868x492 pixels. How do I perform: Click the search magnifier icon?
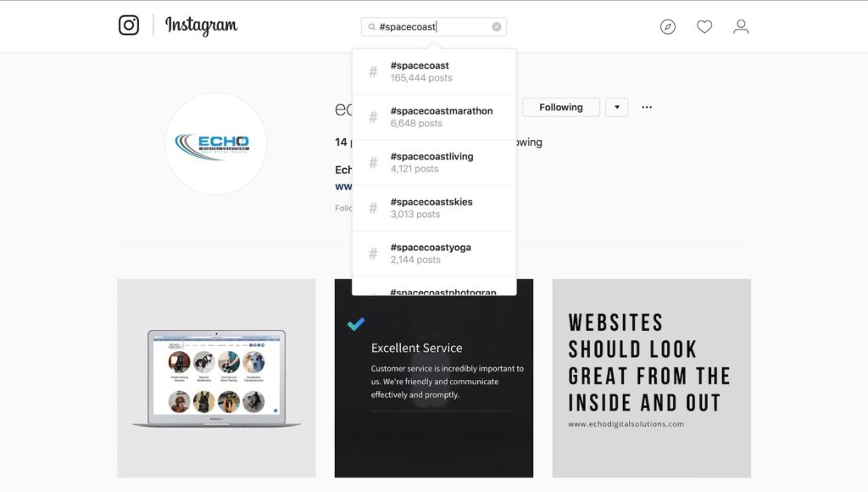point(371,26)
